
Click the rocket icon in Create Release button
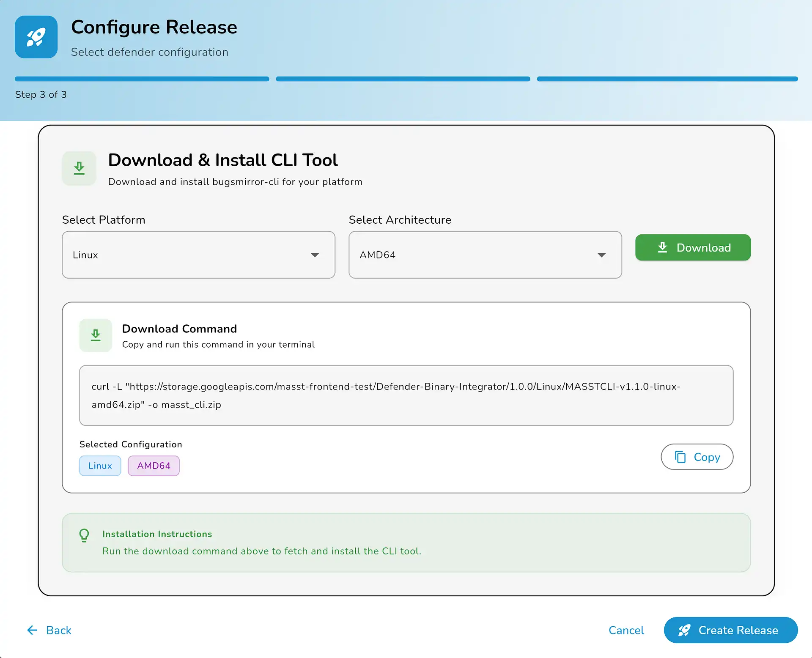pos(684,631)
